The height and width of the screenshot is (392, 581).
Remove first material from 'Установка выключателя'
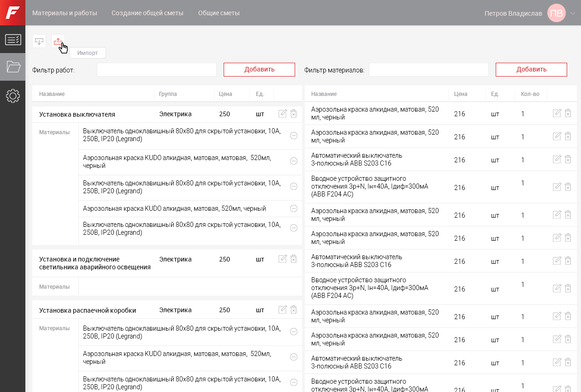[294, 135]
